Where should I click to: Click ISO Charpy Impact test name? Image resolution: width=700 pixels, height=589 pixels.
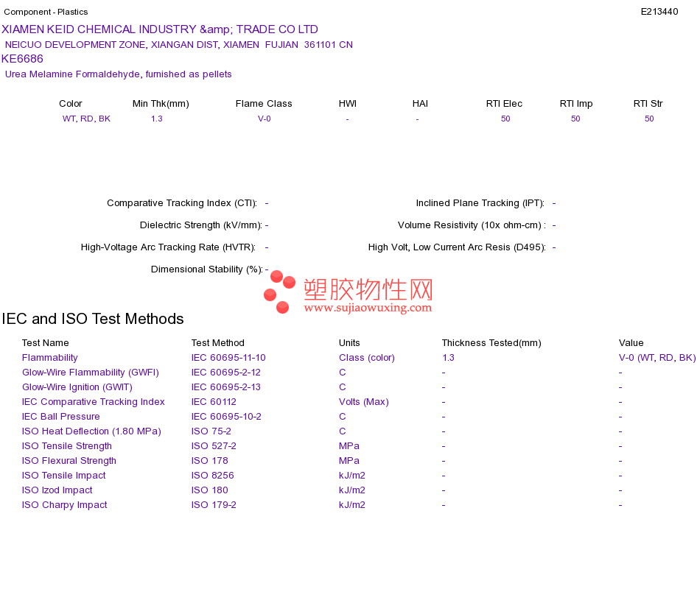coord(65,505)
